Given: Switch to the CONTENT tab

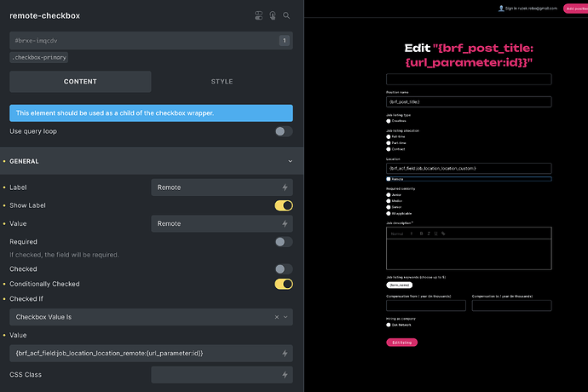Looking at the screenshot, I should [x=80, y=82].
